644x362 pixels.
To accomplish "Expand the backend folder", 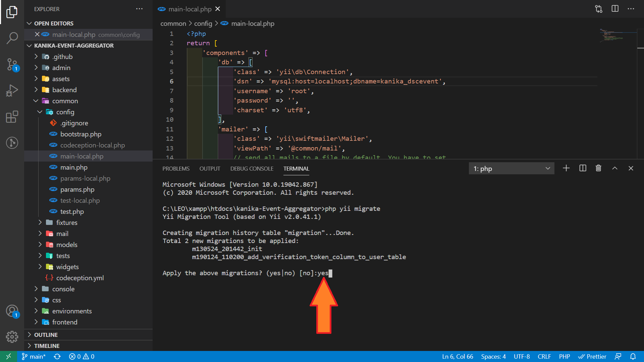I will [x=89, y=90].
